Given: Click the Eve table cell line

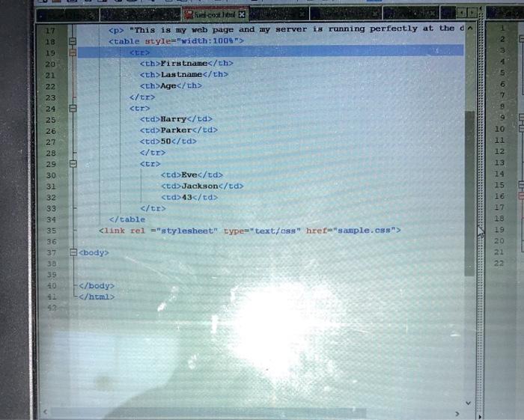Looking at the screenshot, I should coord(192,174).
